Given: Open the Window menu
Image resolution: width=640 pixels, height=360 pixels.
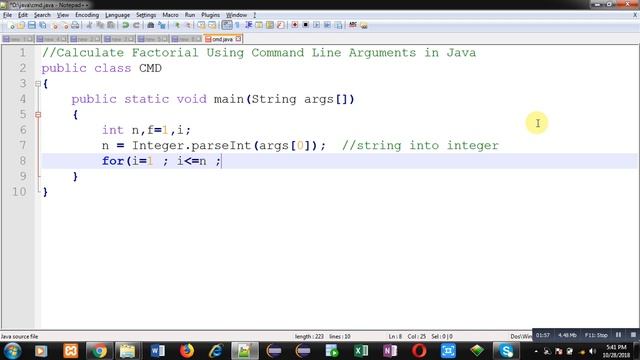Looking at the screenshot, I should pos(236,15).
